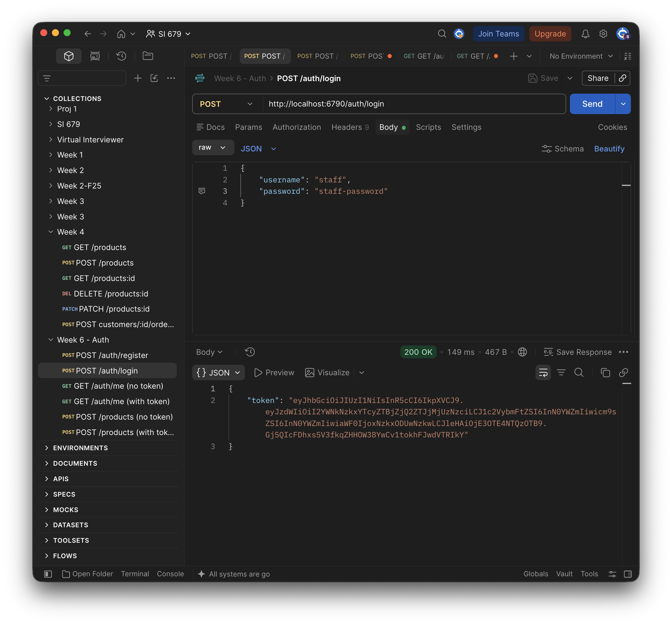Open the POST method dropdown
The width and height of the screenshot is (672, 625).
click(227, 104)
